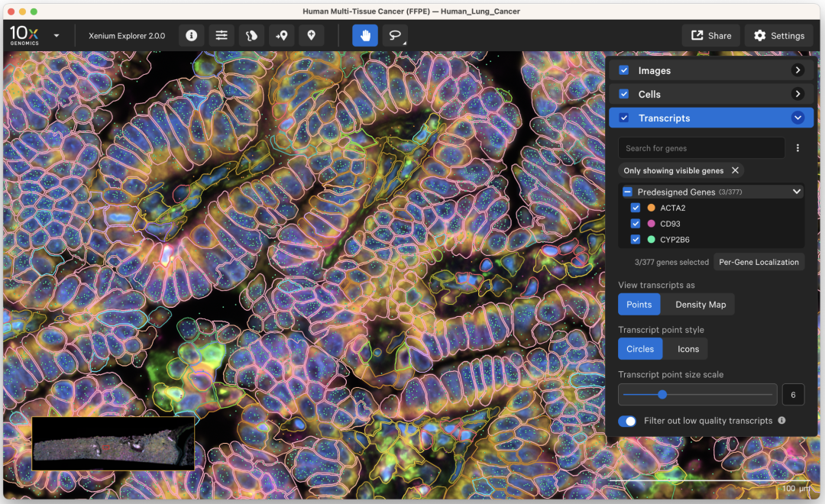Uncheck the ACTA2 gene checkbox
This screenshot has width=825, height=504.
[x=636, y=208]
